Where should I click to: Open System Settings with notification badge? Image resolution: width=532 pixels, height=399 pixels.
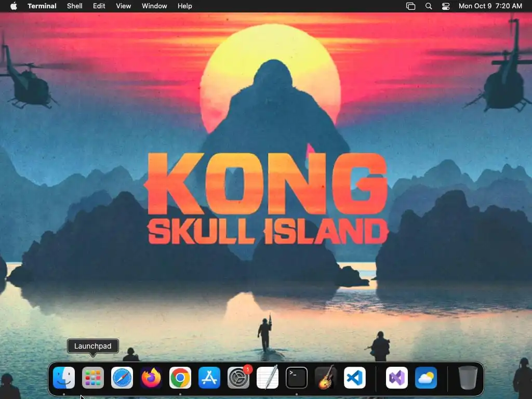[238, 377]
